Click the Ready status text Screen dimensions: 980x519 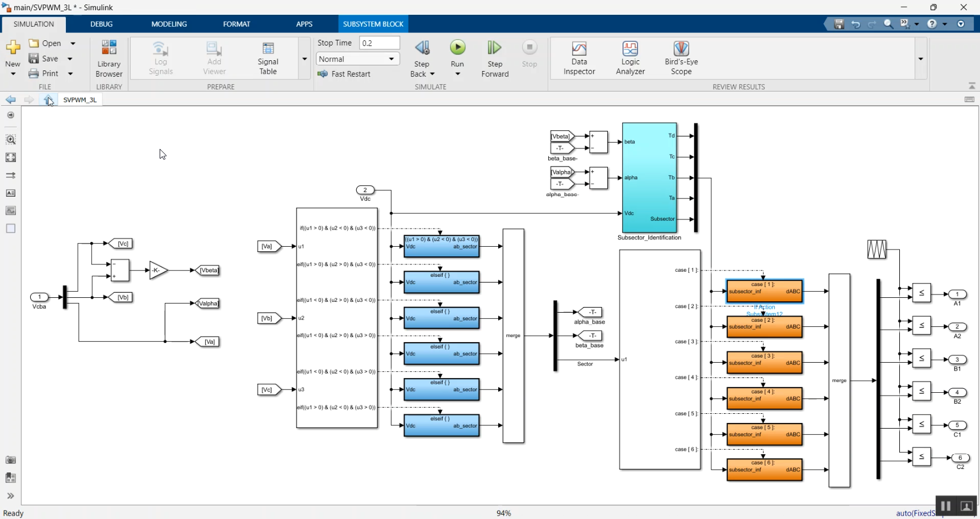[14, 513]
